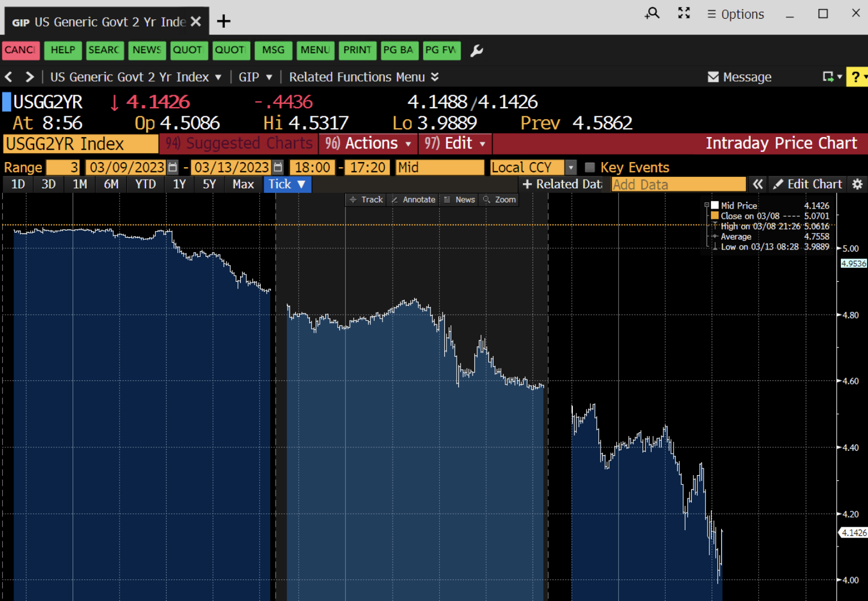Image resolution: width=868 pixels, height=601 pixels.
Task: Open the Local CCY currency dropdown
Action: pyautogui.click(x=571, y=167)
